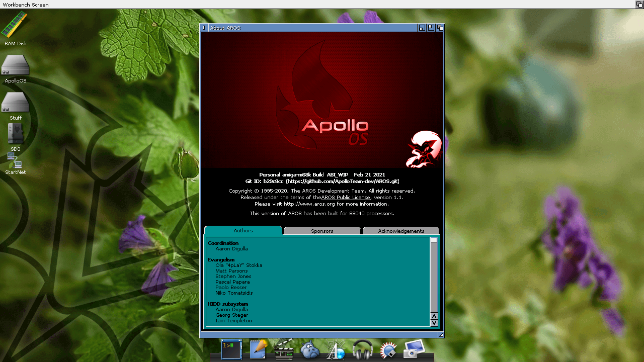Open the clapperboard video player icon

(x=284, y=349)
